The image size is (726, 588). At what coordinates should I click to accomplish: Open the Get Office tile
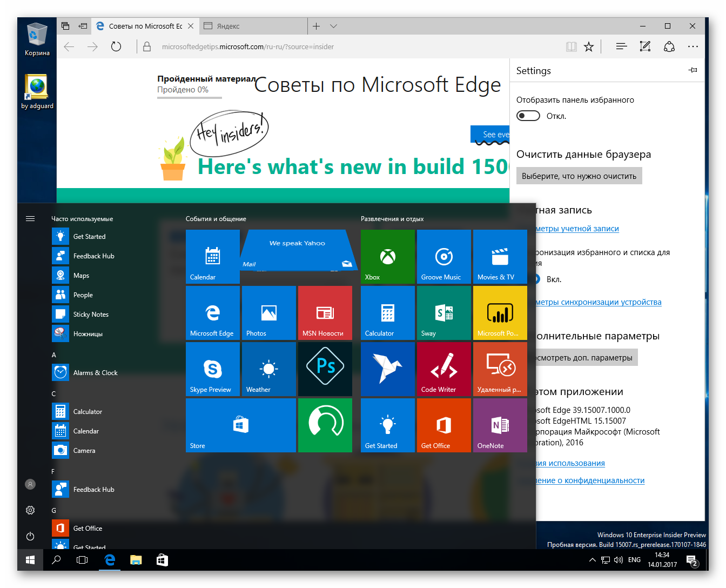tap(444, 425)
